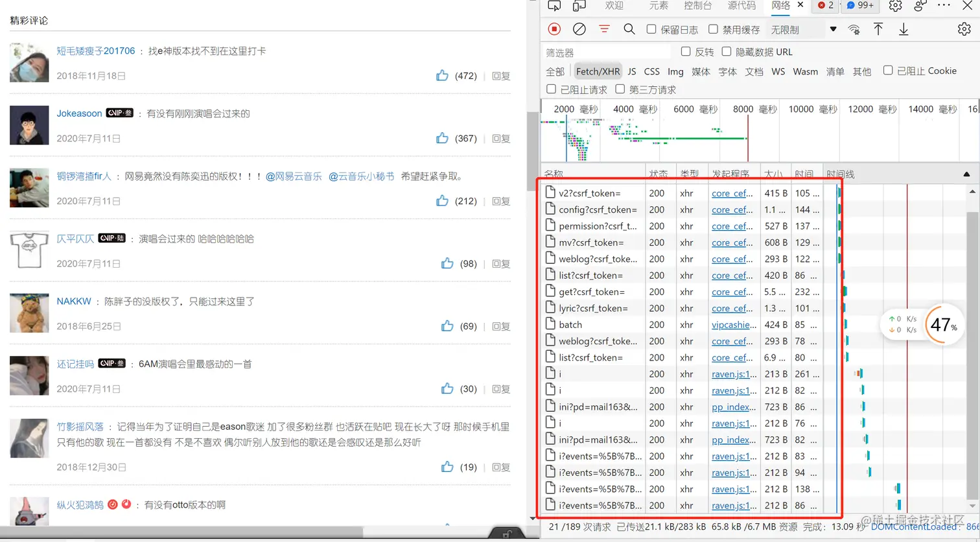Filter requests by CSS type
This screenshot has height=542, width=980.
pos(651,71)
